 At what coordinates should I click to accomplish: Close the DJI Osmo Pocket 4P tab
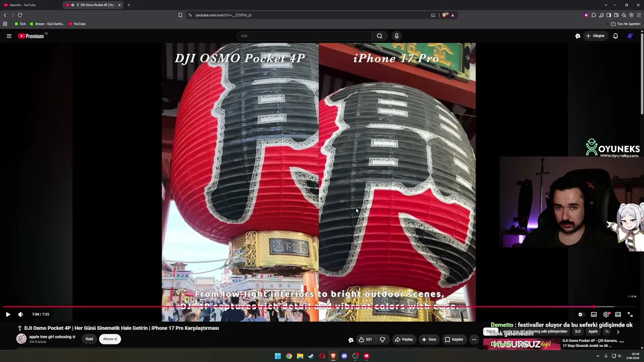119,5
